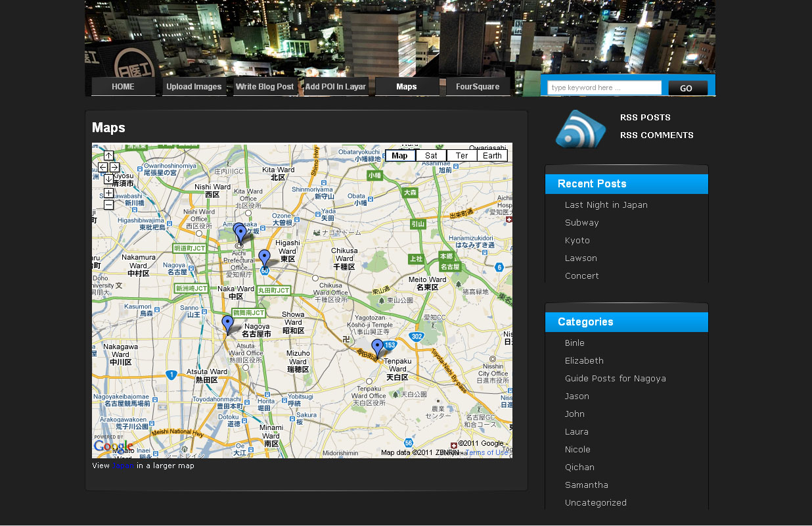Pan the map up with arrow control
This screenshot has height=526, width=812.
108,156
